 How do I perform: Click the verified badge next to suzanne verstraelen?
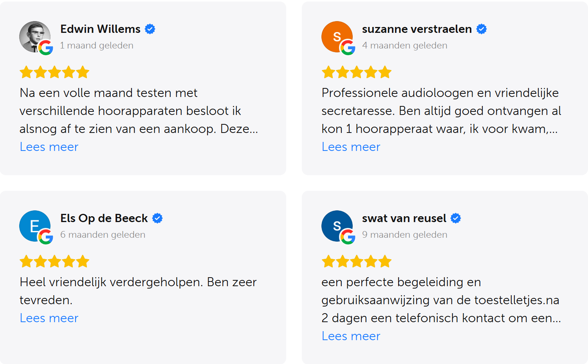481,29
